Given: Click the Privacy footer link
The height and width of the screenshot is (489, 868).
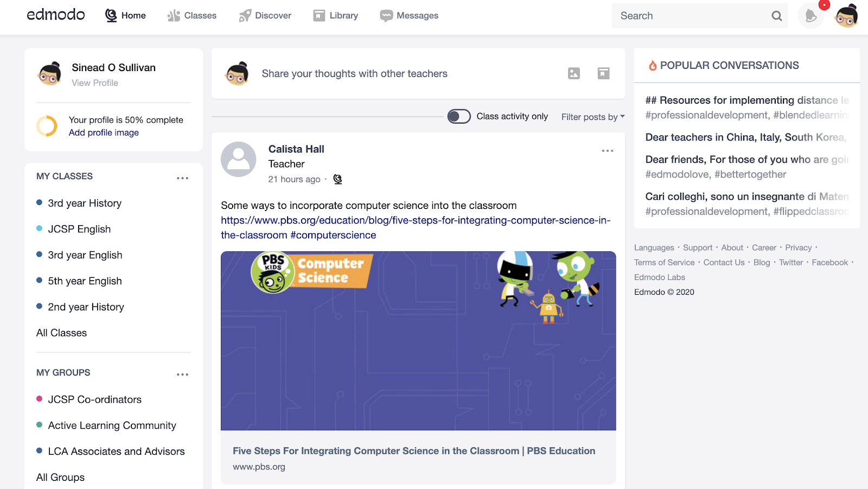Looking at the screenshot, I should 799,247.
